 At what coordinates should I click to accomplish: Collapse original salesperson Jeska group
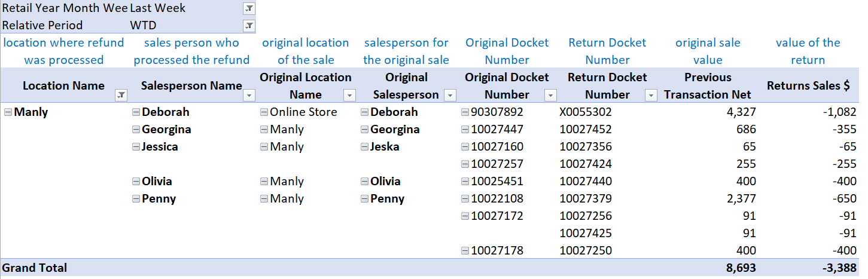click(364, 147)
